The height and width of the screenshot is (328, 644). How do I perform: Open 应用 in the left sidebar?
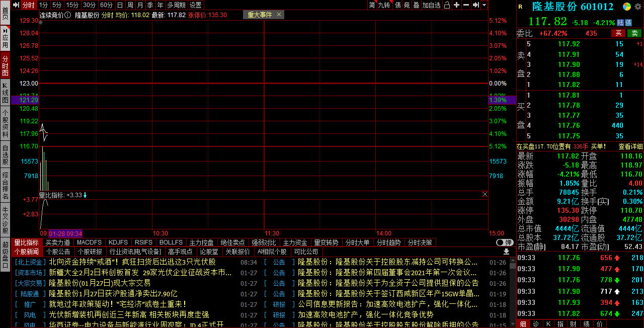click(x=5, y=38)
